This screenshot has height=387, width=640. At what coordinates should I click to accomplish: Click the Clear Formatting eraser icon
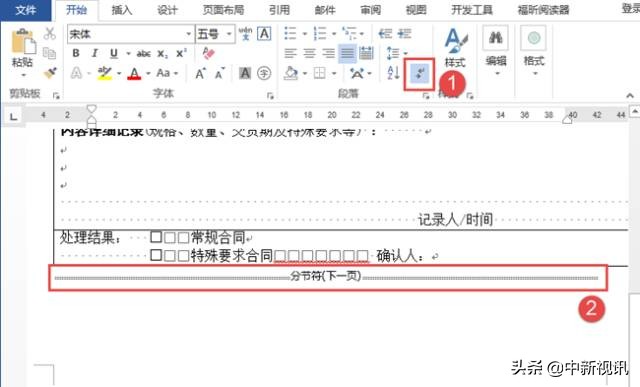pyautogui.click(x=209, y=53)
